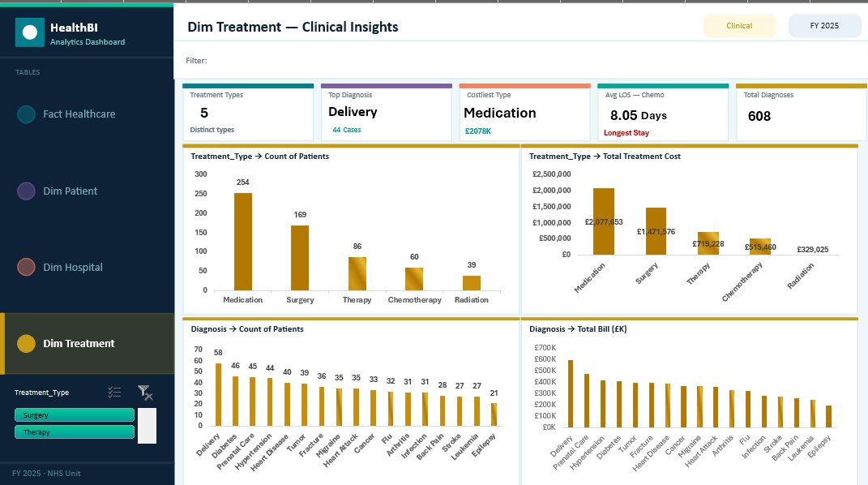Viewport: 868px width, 485px height.
Task: Click the Costliest Type Medication card
Action: (525, 113)
